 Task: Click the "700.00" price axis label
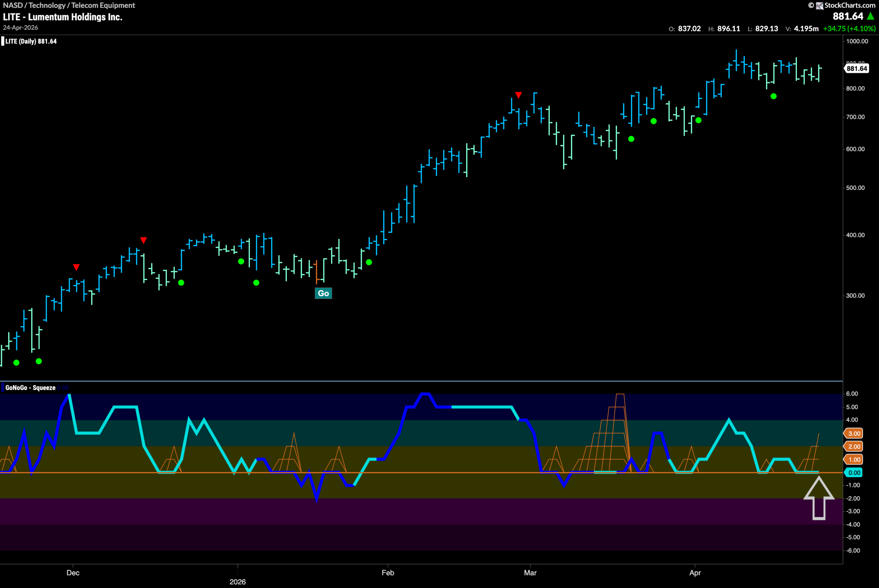855,117
